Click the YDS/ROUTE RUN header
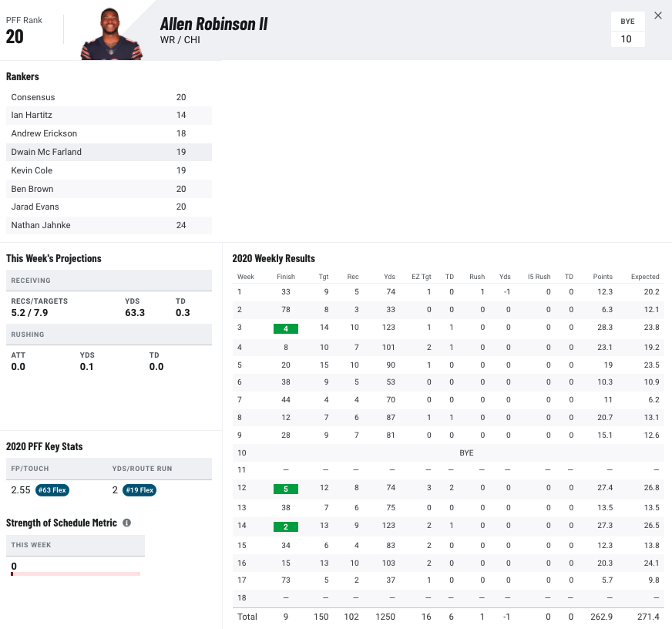This screenshot has height=629, width=672. [142, 469]
